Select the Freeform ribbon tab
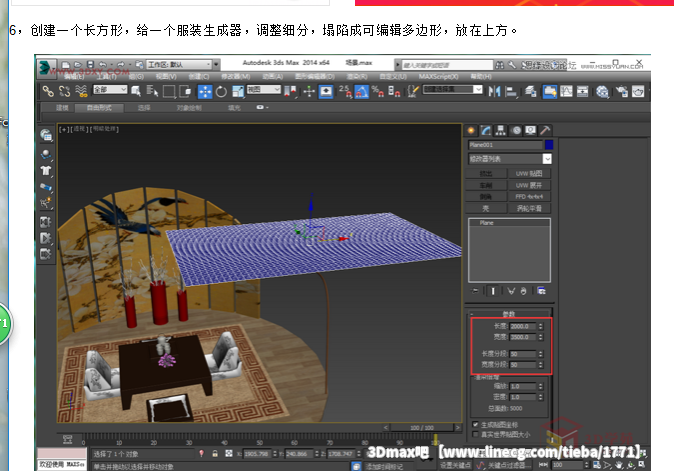 click(x=99, y=108)
